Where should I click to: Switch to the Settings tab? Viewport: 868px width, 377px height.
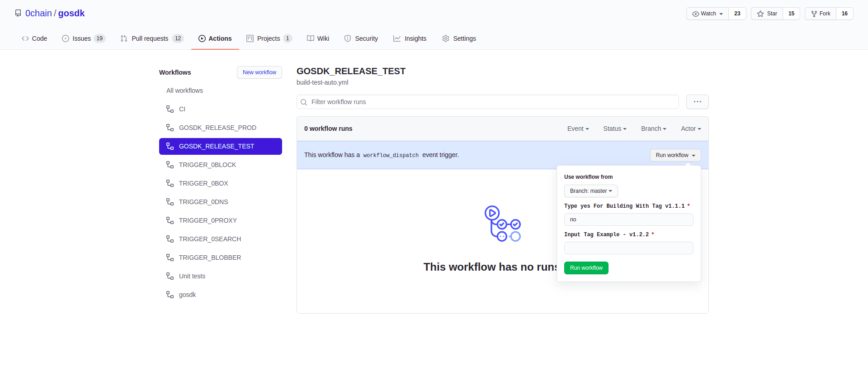[459, 38]
